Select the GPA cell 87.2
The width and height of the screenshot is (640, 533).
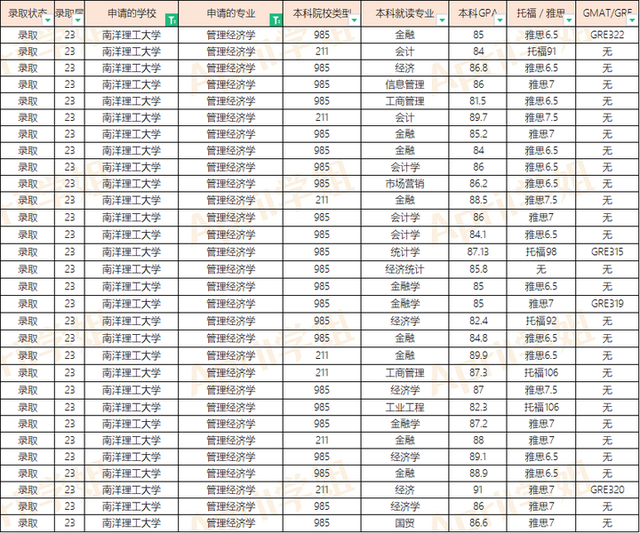[478, 424]
